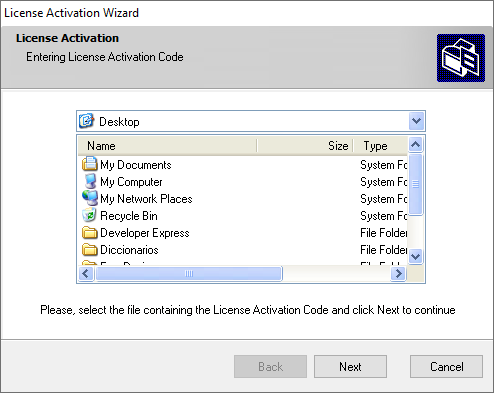
Task: Select the 'Developer Express' row name
Action: click(145, 233)
